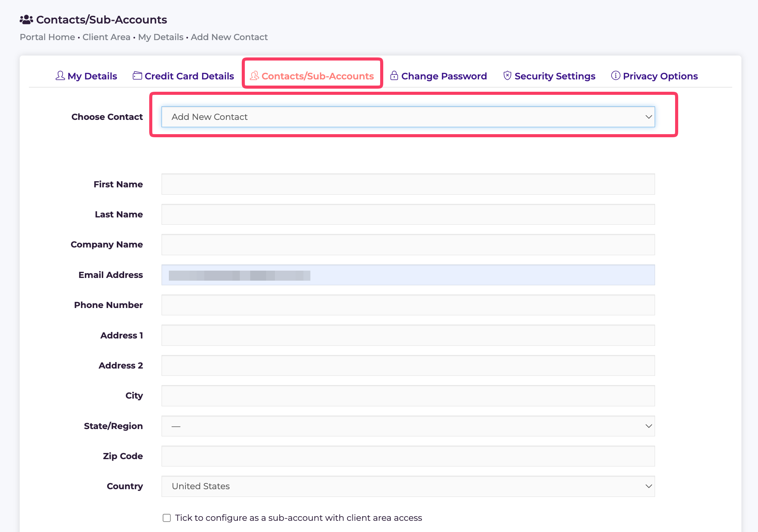
Task: Click the group icon beside Contacts/Sub-Accounts heading
Action: click(26, 20)
